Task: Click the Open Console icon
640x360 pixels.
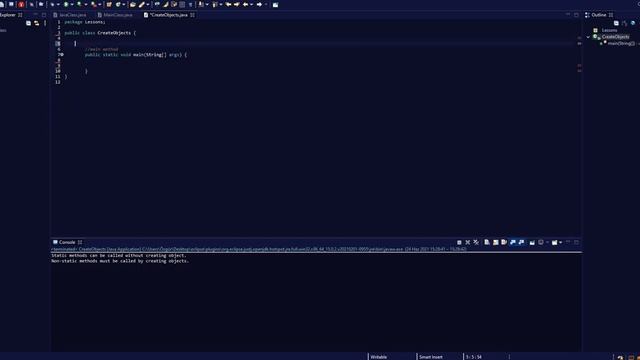Action: (x=555, y=242)
